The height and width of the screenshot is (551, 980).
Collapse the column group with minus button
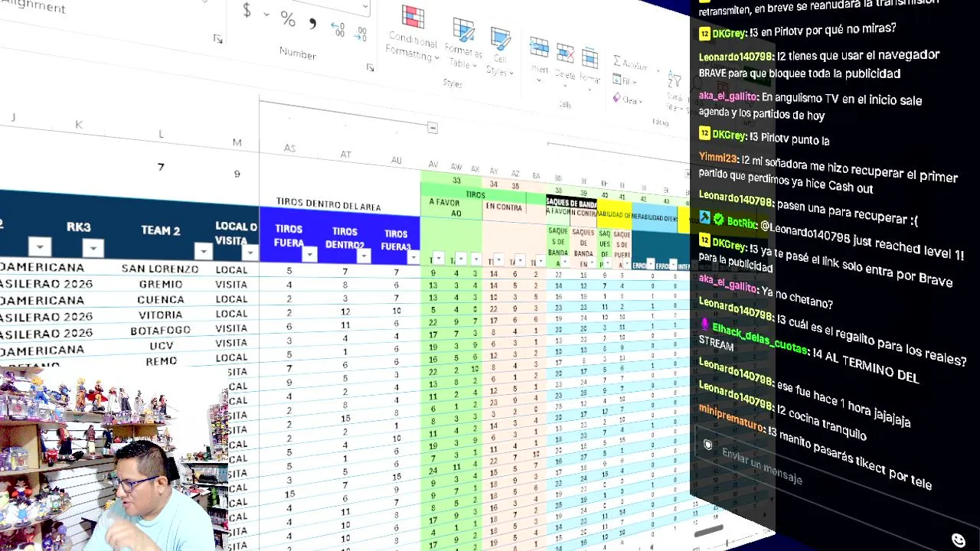click(433, 128)
